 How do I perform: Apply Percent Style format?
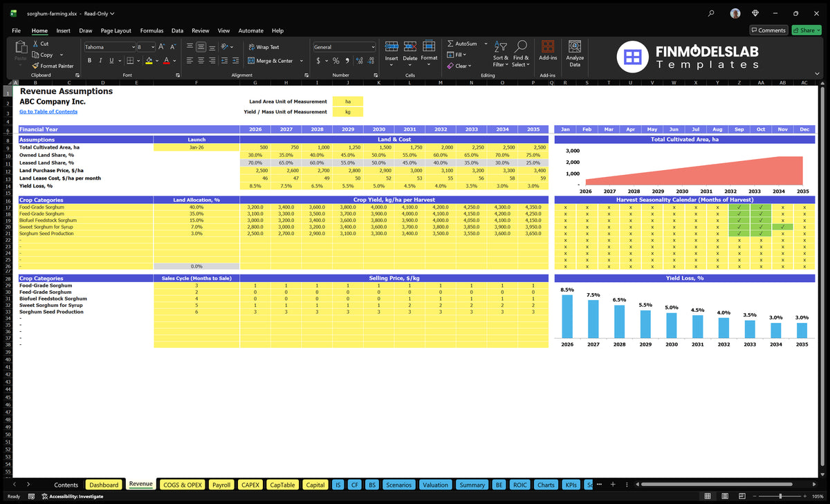[336, 61]
